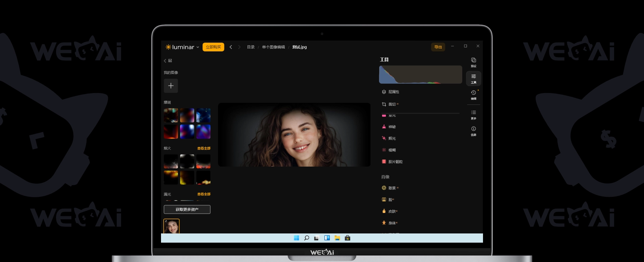Open Windows taskbar search

point(307,238)
